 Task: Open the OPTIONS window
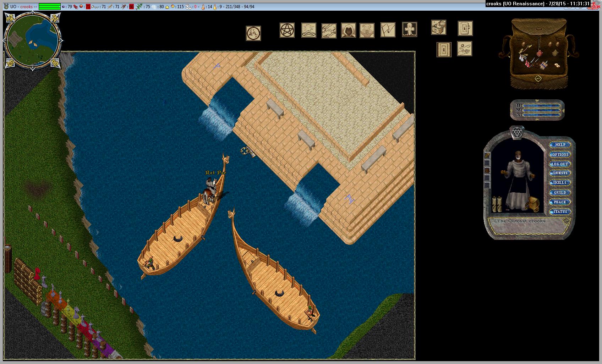pyautogui.click(x=560, y=154)
